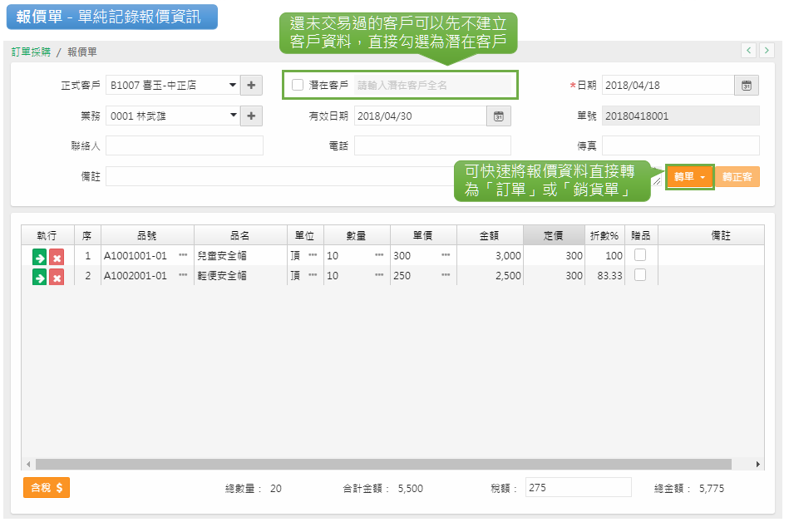Open the calendar picker for 日期
Viewport: 789px width, 532px height.
click(746, 85)
